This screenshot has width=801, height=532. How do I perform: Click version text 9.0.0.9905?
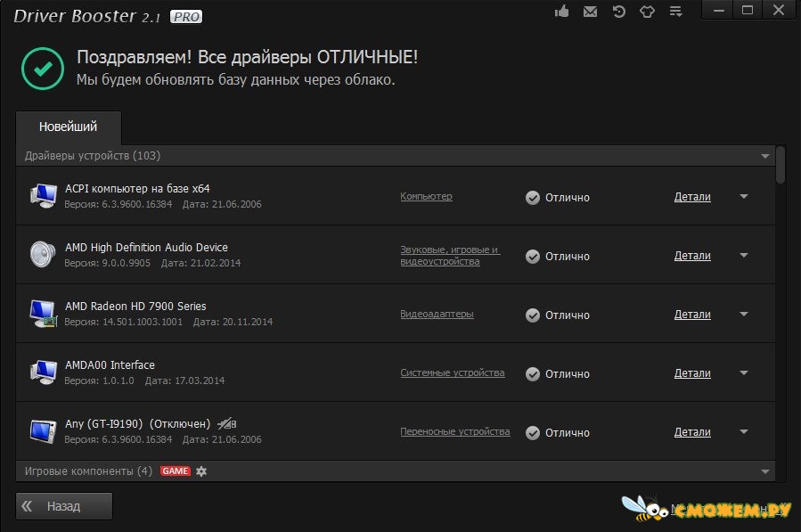point(127,263)
